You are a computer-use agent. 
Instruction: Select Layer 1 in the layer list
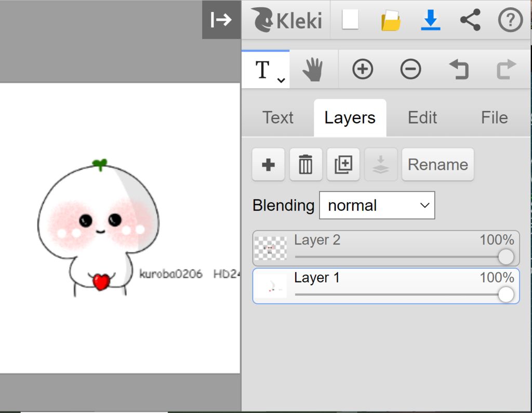(386, 286)
